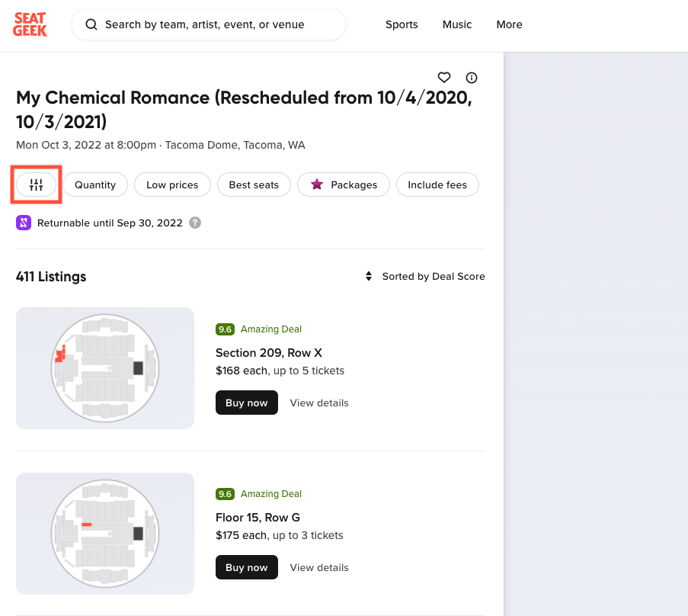Toggle the Packages filter

(344, 184)
